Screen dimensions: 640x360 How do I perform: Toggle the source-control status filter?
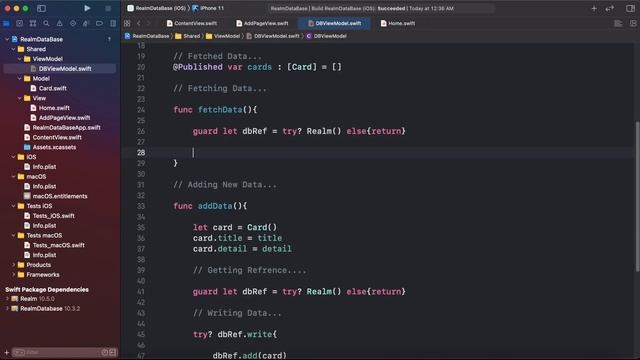coord(113,352)
